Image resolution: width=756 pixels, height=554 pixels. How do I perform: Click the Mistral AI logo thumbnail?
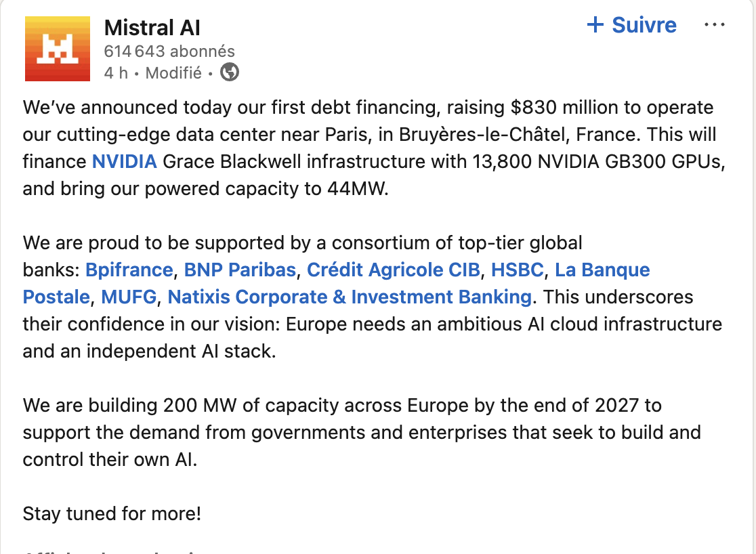pos(57,49)
